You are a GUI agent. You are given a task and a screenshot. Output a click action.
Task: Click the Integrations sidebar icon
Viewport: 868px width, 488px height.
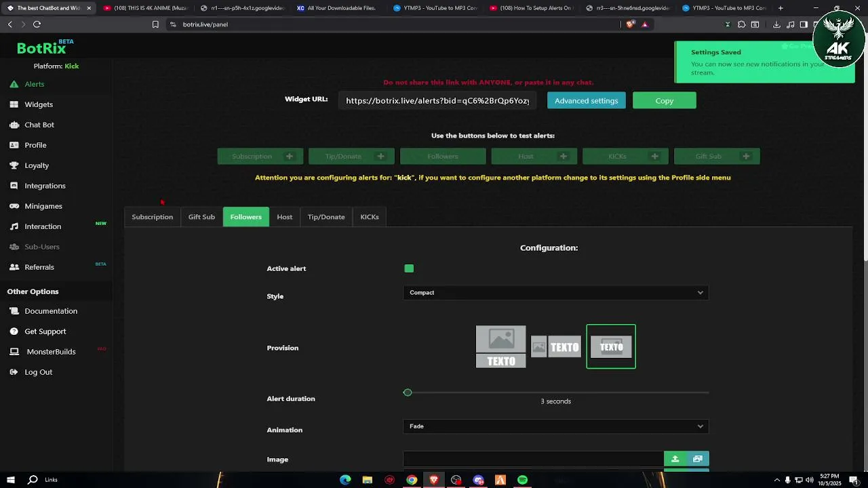click(x=14, y=186)
